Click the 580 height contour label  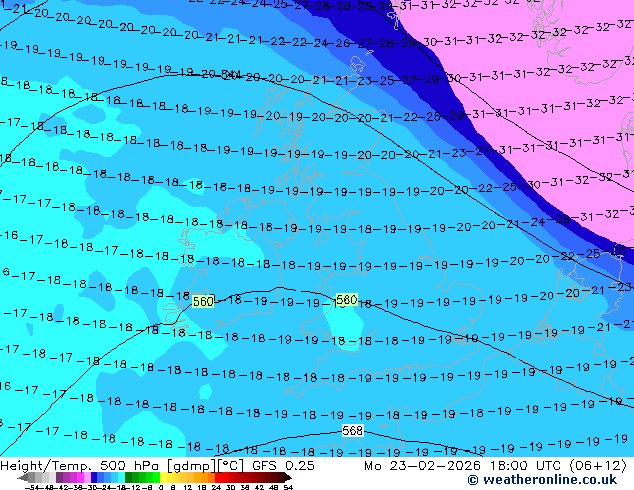347,300
